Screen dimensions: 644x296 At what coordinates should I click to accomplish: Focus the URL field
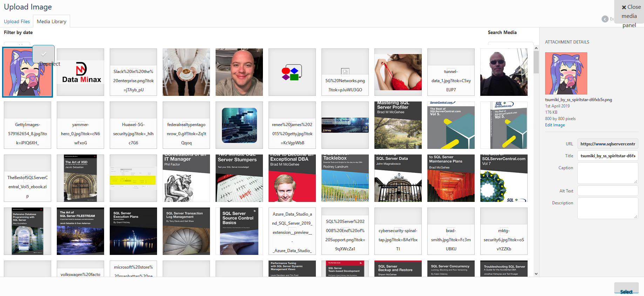coord(608,144)
